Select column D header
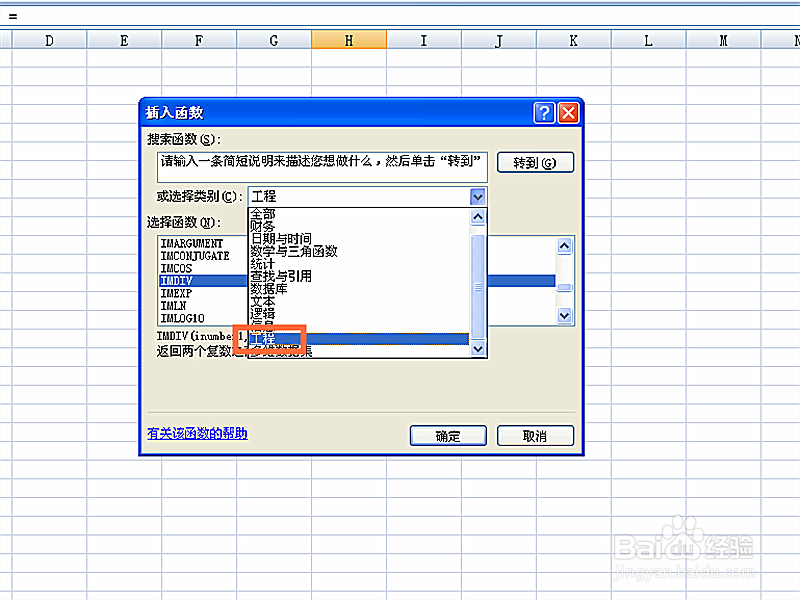The height and width of the screenshot is (600, 800). [49, 40]
